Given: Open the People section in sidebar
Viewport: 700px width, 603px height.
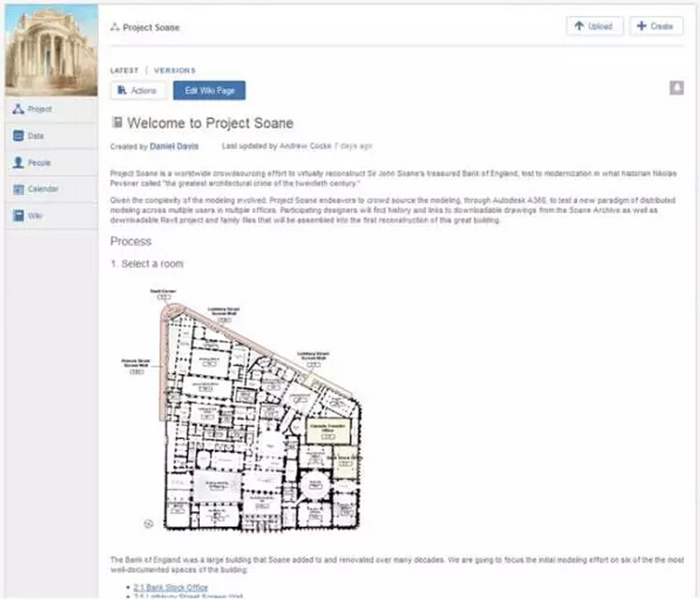Looking at the screenshot, I should pyautogui.click(x=38, y=162).
